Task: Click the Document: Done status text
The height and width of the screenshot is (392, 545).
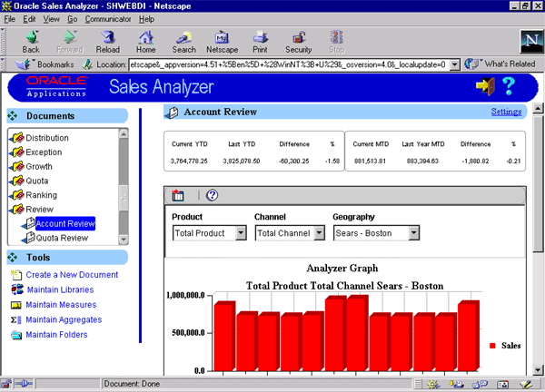Action: tap(132, 384)
